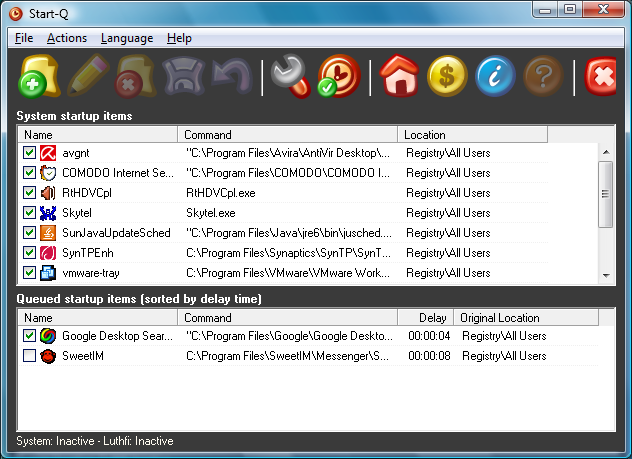Select vmware-tray row name text
The height and width of the screenshot is (459, 632).
[91, 273]
